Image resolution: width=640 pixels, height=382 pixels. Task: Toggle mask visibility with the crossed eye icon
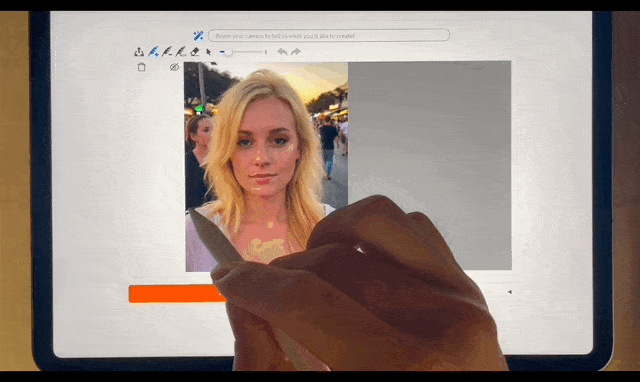[174, 67]
